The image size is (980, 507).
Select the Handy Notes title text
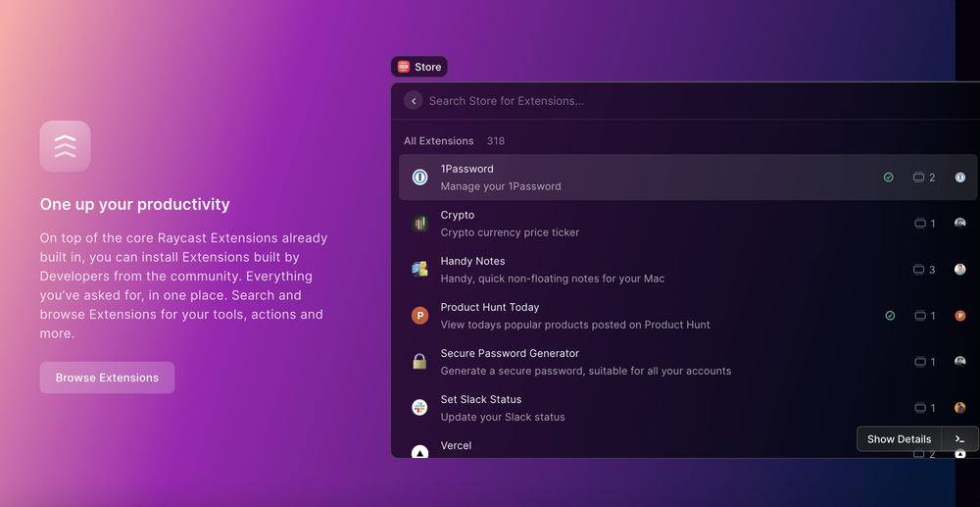tap(472, 261)
